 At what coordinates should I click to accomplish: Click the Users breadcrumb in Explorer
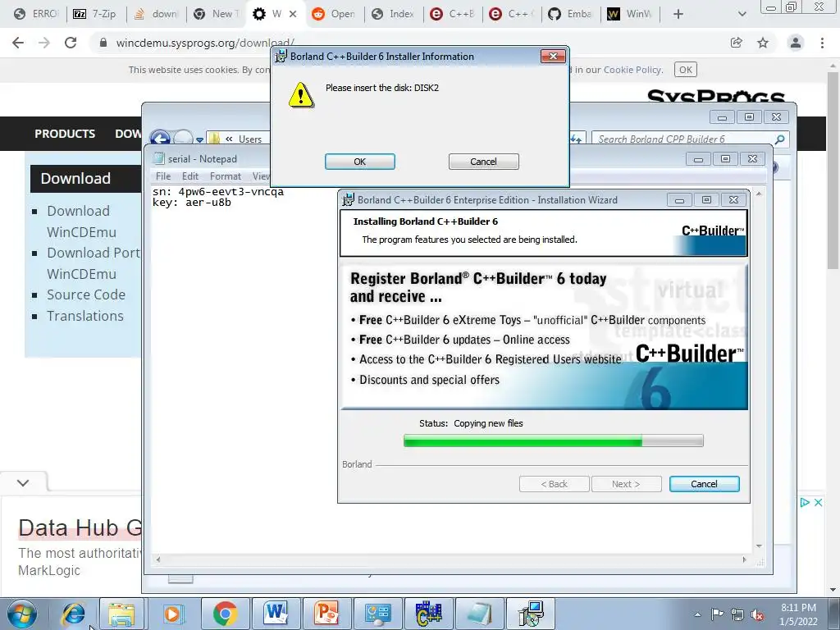(x=250, y=139)
